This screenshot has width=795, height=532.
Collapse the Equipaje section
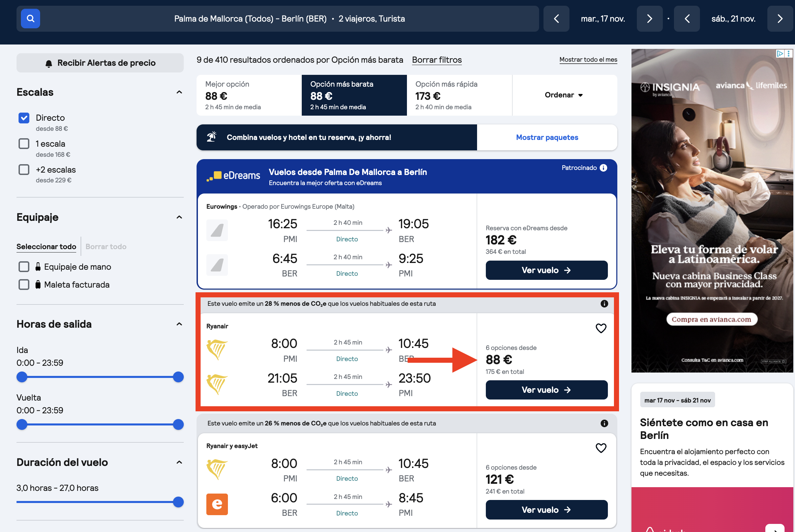click(179, 217)
